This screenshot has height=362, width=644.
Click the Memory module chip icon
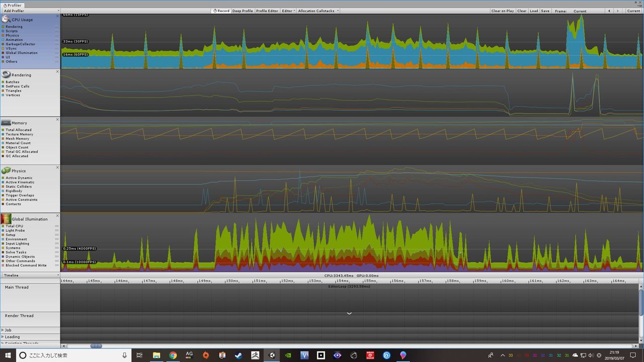point(6,123)
